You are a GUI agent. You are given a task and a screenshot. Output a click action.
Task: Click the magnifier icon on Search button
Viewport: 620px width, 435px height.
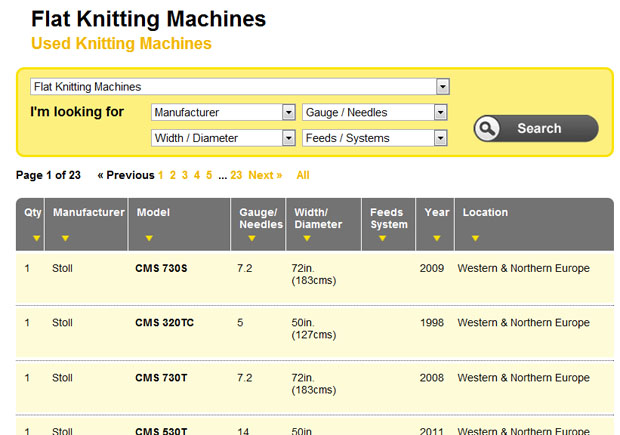487,129
